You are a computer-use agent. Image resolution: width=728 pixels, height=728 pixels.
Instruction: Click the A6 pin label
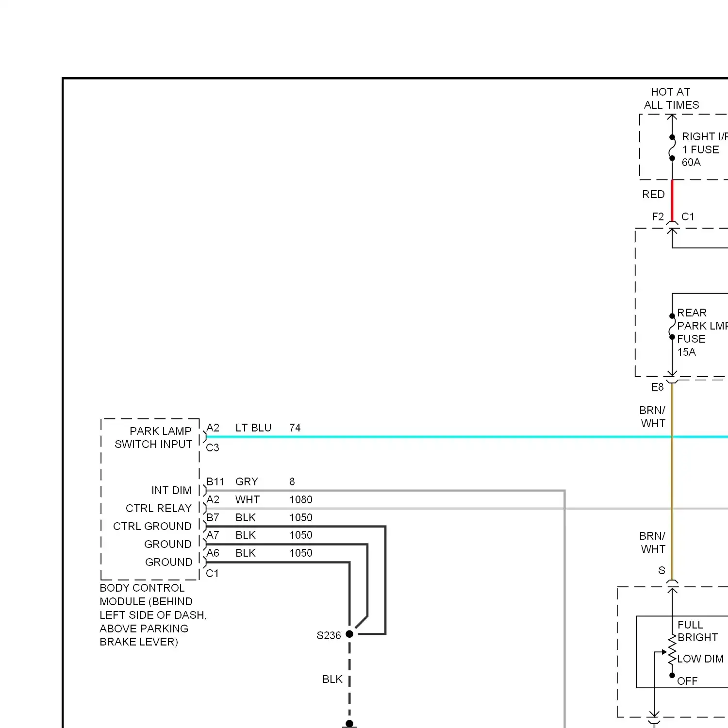pyautogui.click(x=213, y=553)
